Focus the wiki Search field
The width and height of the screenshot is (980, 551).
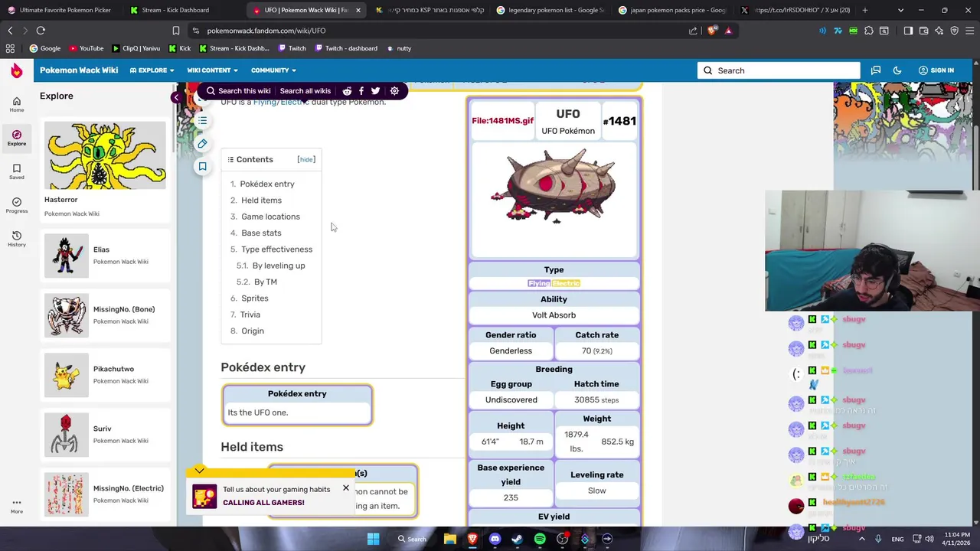tap(779, 70)
